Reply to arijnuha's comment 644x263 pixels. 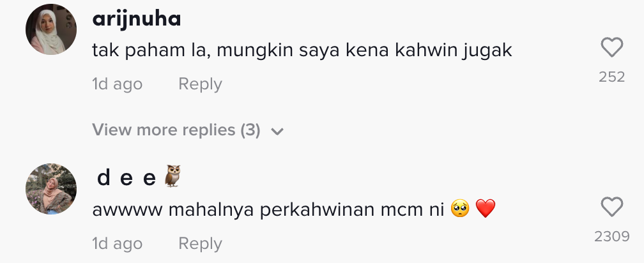tap(200, 84)
